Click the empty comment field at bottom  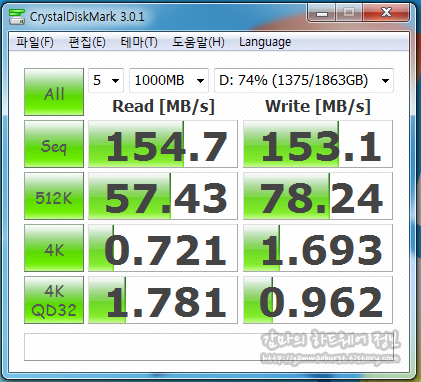209,347
